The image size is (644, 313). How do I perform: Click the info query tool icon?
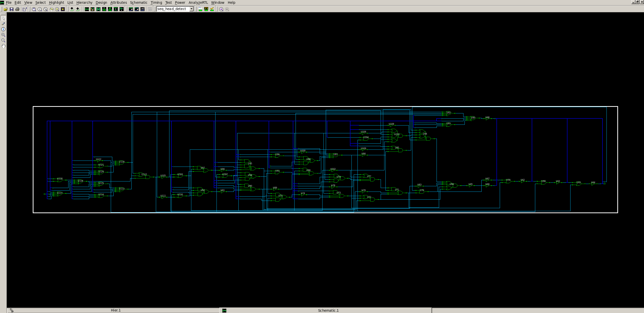[3, 29]
